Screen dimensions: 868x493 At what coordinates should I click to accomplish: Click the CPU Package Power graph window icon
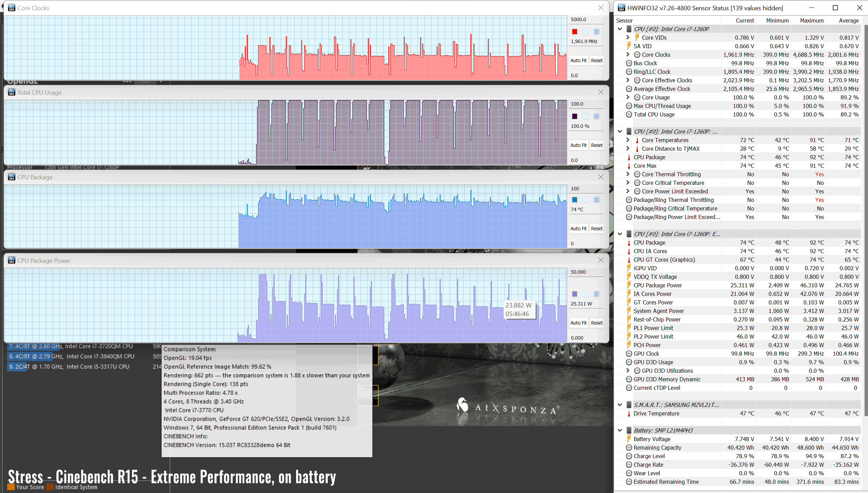[12, 260]
